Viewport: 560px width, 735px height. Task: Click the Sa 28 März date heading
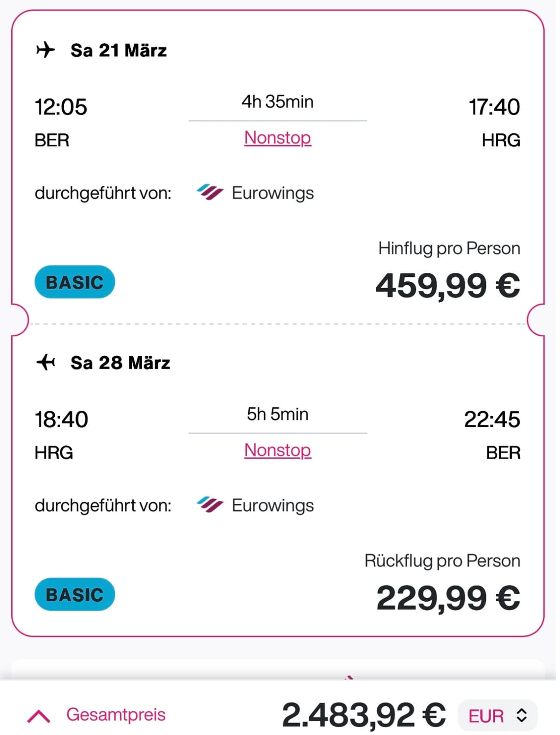click(x=120, y=363)
